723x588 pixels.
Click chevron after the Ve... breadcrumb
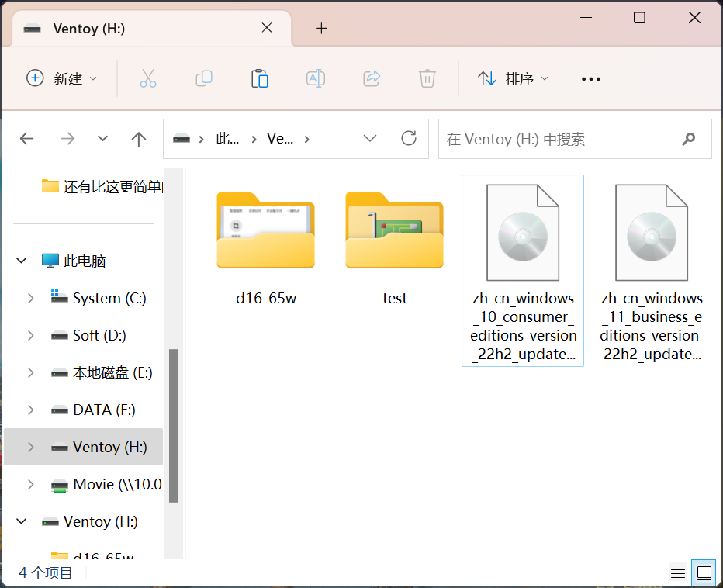click(x=307, y=139)
